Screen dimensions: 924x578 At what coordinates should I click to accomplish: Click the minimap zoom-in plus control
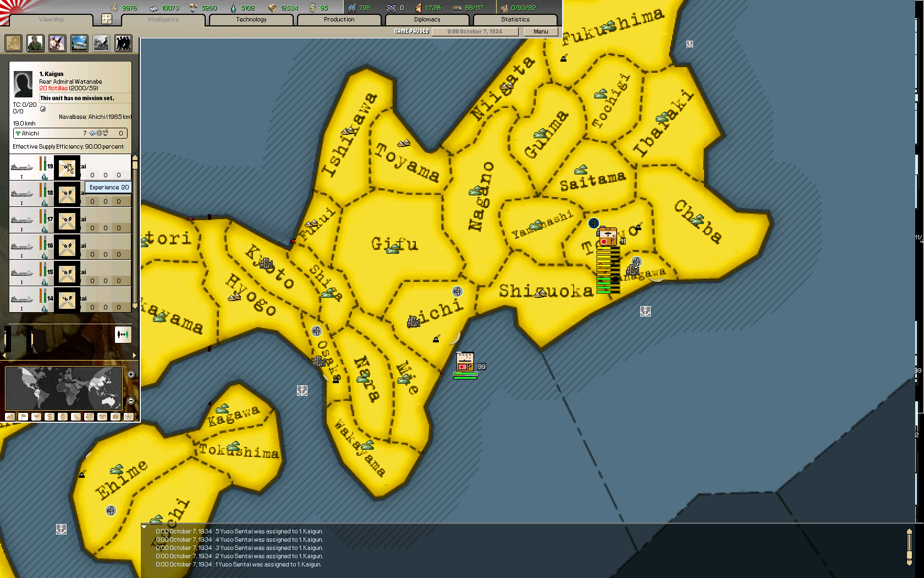(x=130, y=374)
